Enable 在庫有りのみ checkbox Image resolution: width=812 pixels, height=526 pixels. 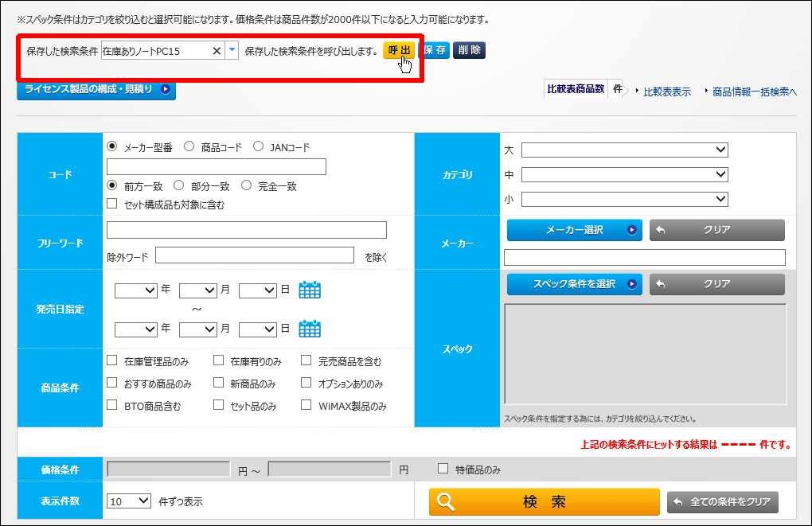[x=219, y=361]
